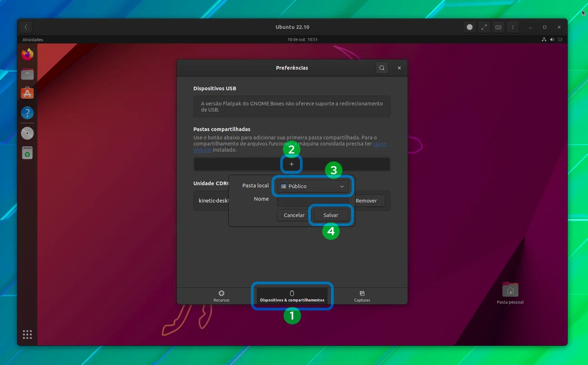Select Dispositivos & compartilhamentos tab
The image size is (588, 365).
292,296
